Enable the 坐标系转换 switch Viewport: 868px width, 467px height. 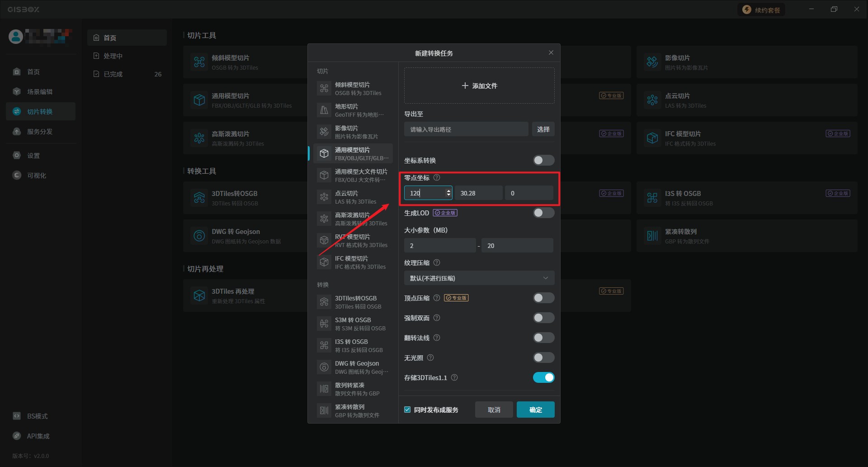tap(543, 160)
